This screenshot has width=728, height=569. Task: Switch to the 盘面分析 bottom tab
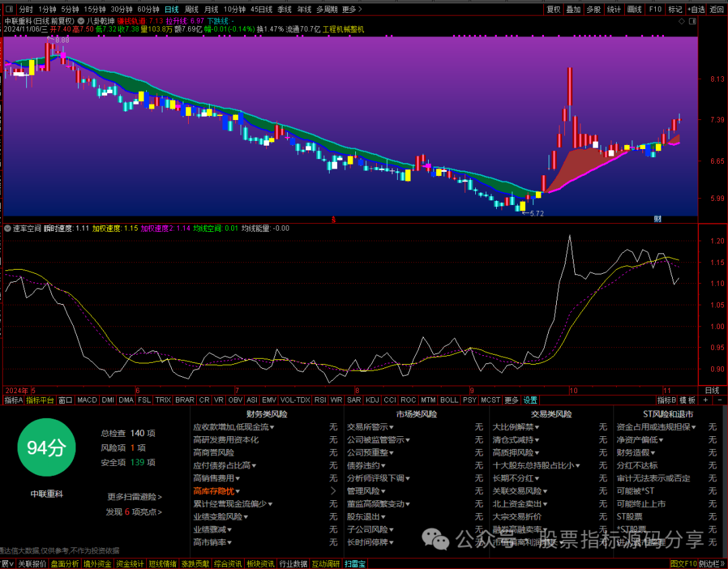pyautogui.click(x=65, y=564)
